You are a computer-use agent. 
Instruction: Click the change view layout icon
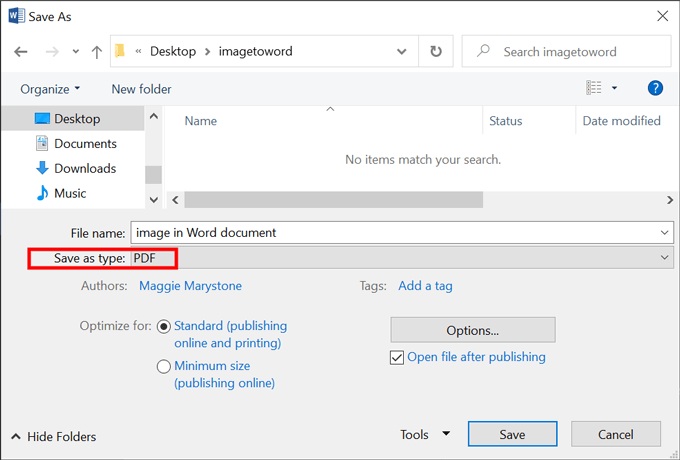click(593, 89)
